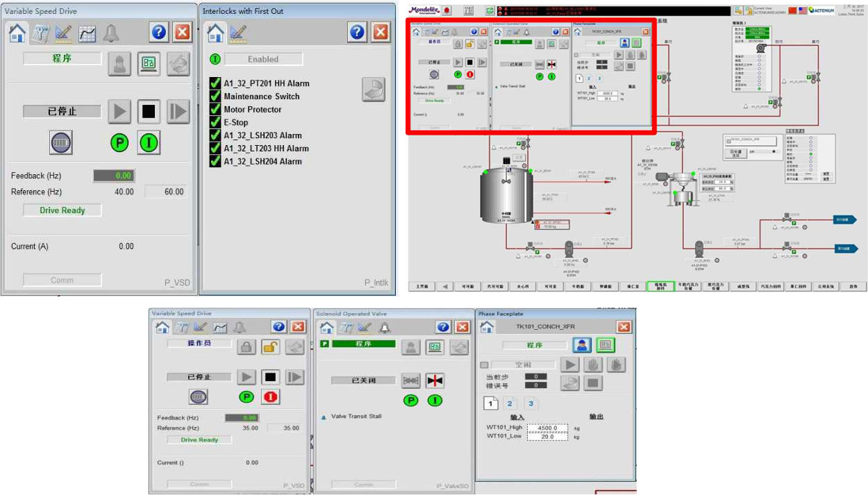Image resolution: width=868 pixels, height=495 pixels.
Task: Switch to page tab 2 in bottom Phase Faceplate
Action: coord(509,403)
